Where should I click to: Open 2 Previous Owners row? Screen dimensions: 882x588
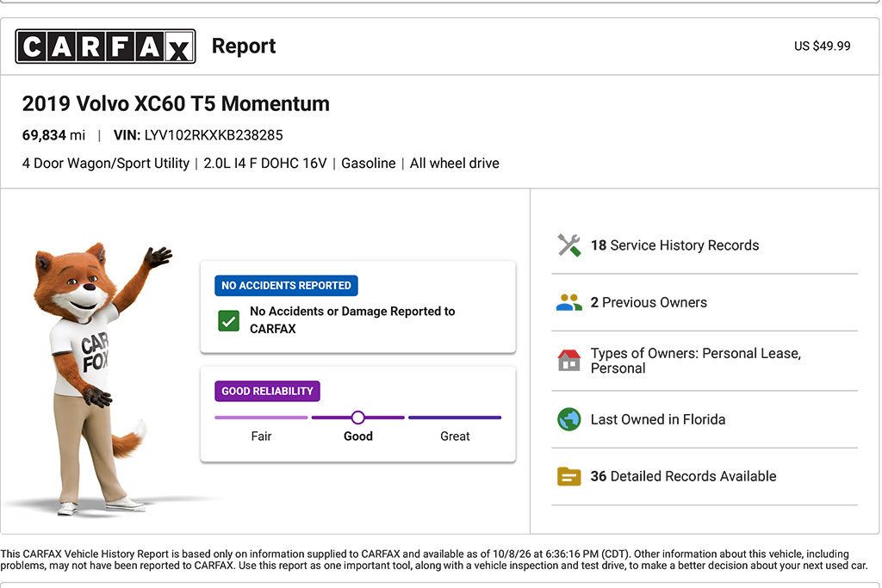705,302
